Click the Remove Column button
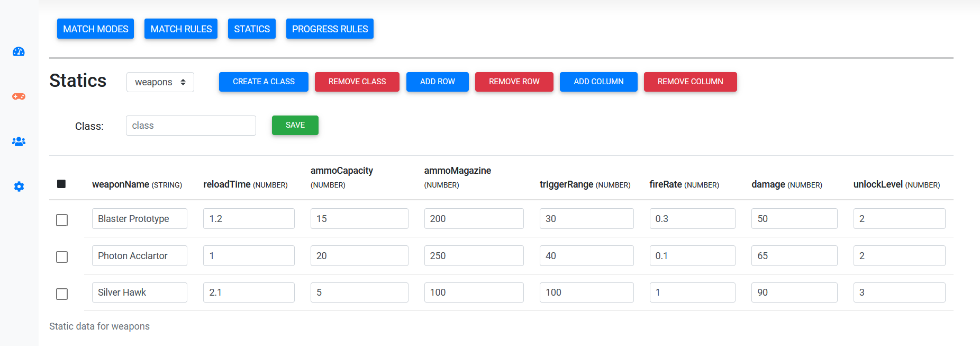Screen dimensions: 980x346 click(x=690, y=82)
